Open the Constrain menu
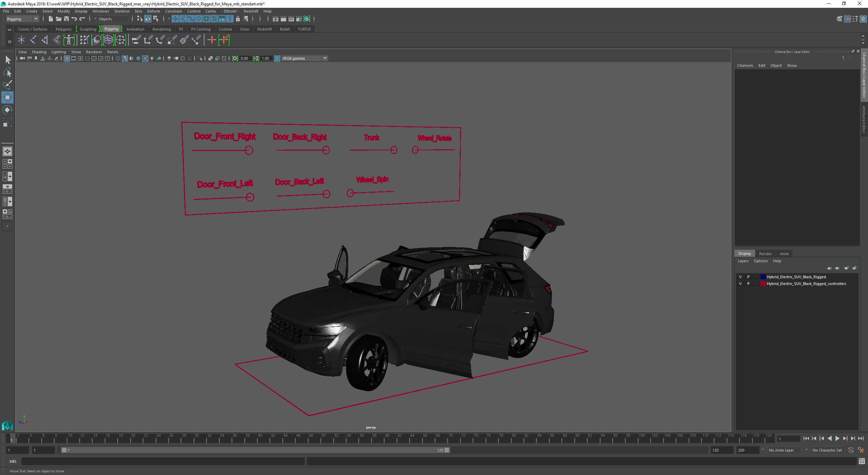Image resolution: width=868 pixels, height=475 pixels. 174,11
